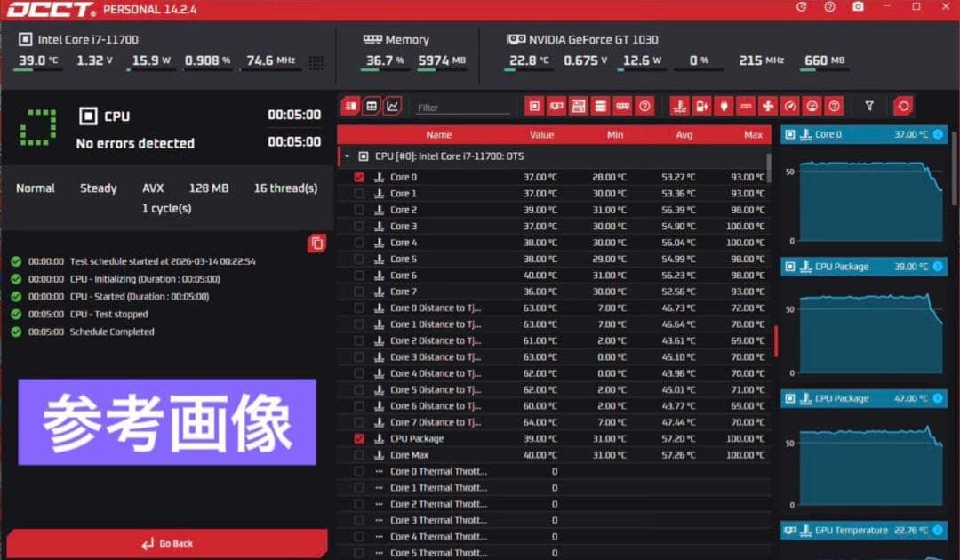960x560 pixels.
Task: Switch to combined table and graph view
Action: point(351,107)
